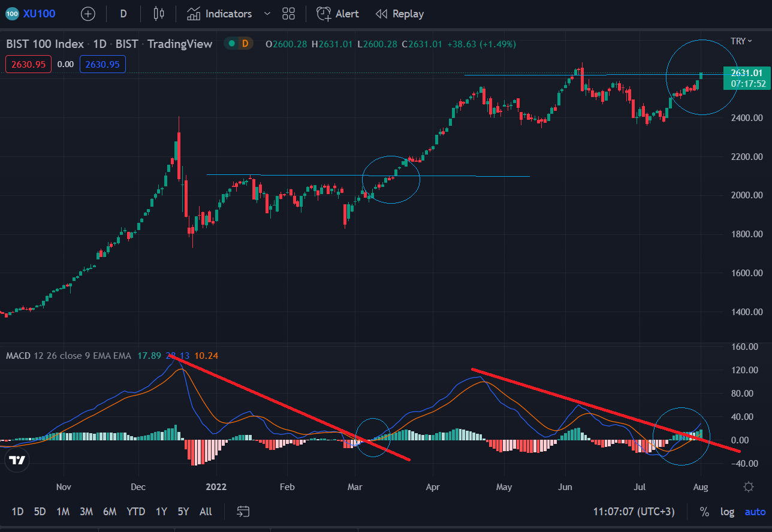Click the orange D badge in legend
This screenshot has width=772, height=532.
245,44
